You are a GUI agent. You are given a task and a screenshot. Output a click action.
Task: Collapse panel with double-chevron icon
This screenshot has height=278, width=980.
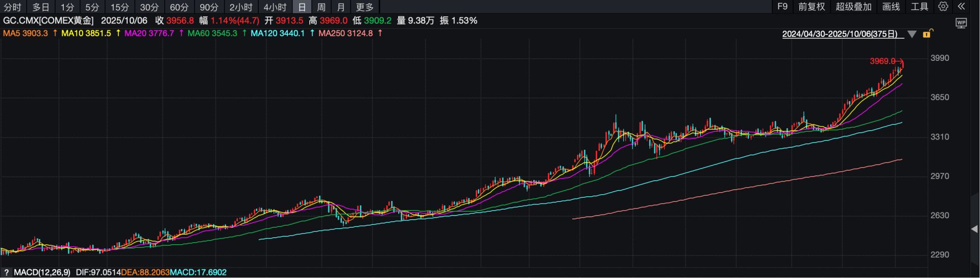point(961,7)
